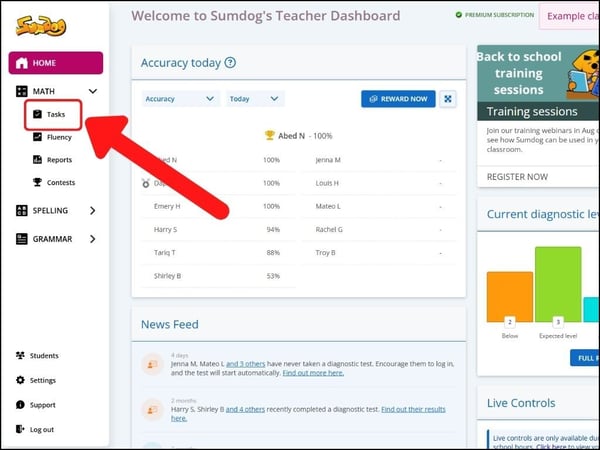This screenshot has width=600, height=450.
Task: Click the avatar icon on the 4 days news item
Action: pyautogui.click(x=153, y=364)
